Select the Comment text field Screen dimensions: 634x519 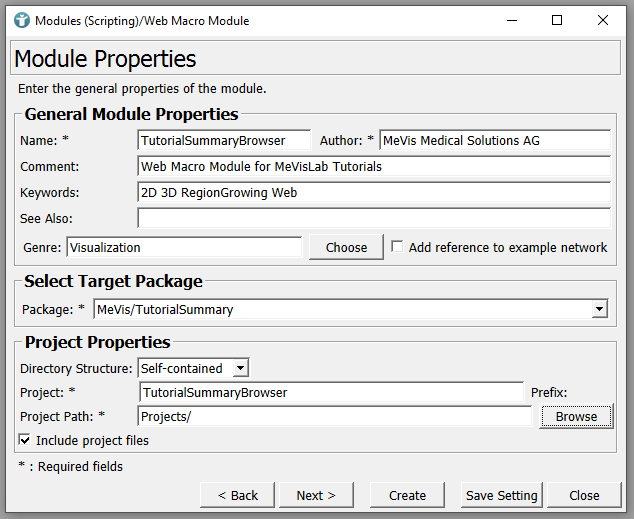click(x=373, y=166)
